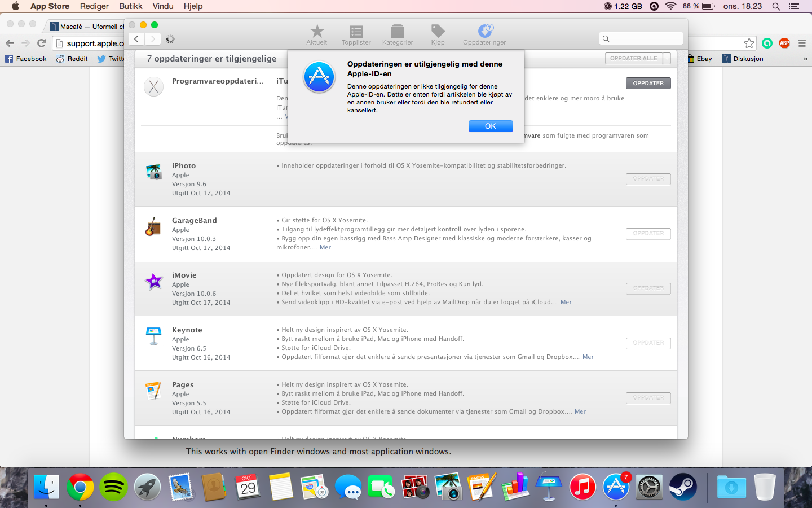The height and width of the screenshot is (508, 812).
Task: Go back with the App Store back arrow
Action: pyautogui.click(x=136, y=39)
